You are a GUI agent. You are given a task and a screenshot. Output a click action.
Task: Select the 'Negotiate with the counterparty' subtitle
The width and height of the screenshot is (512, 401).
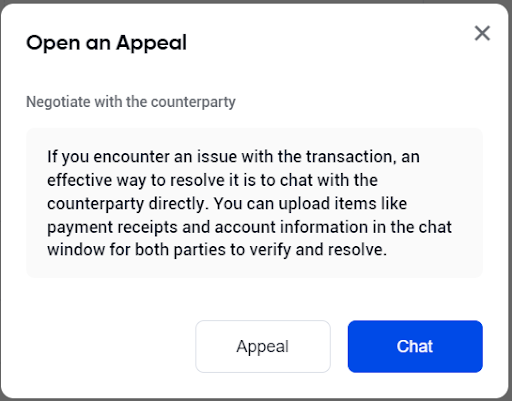[x=131, y=102]
